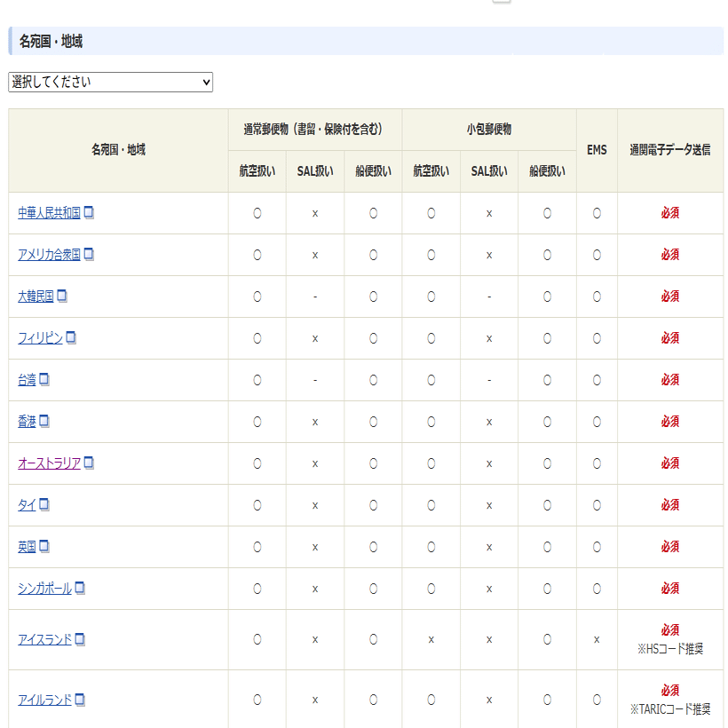Click the popup icon beside オーストラリア
Image resolution: width=728 pixels, height=728 pixels.
[88, 463]
